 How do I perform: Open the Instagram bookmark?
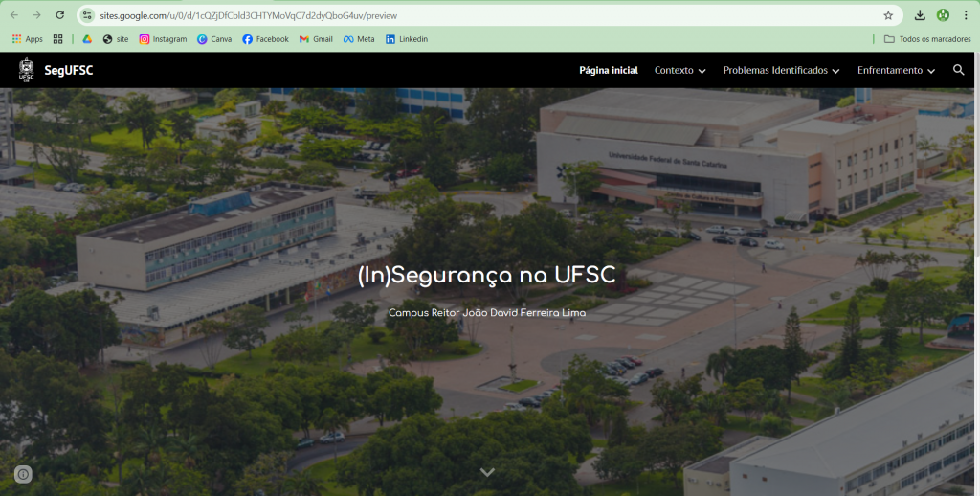[163, 38]
